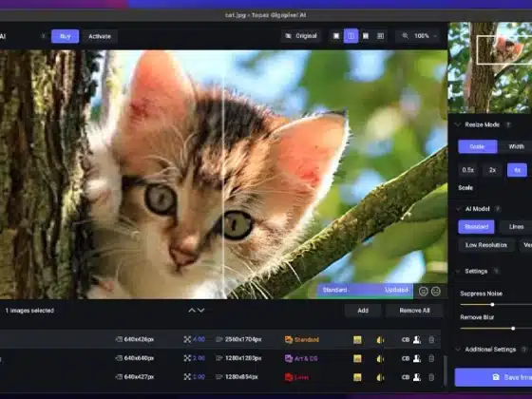The height and width of the screenshot is (399, 532).
Task: Click the yellow noise icon in Art & CG row
Action: click(357, 358)
